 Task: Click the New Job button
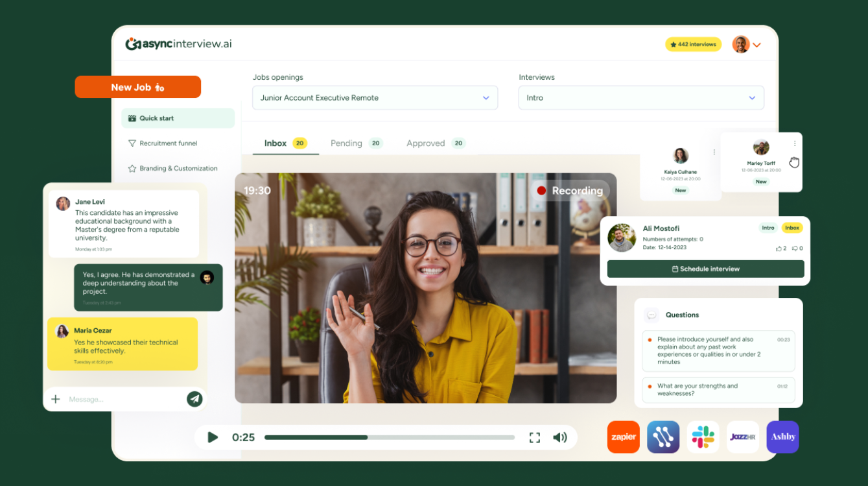tap(137, 86)
